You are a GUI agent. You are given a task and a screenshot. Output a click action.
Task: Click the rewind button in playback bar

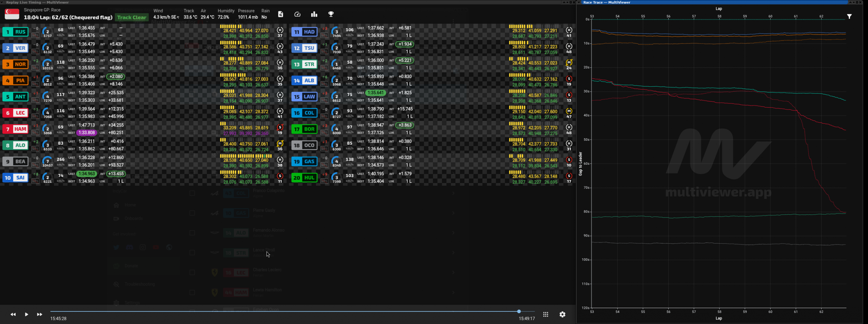click(x=13, y=315)
